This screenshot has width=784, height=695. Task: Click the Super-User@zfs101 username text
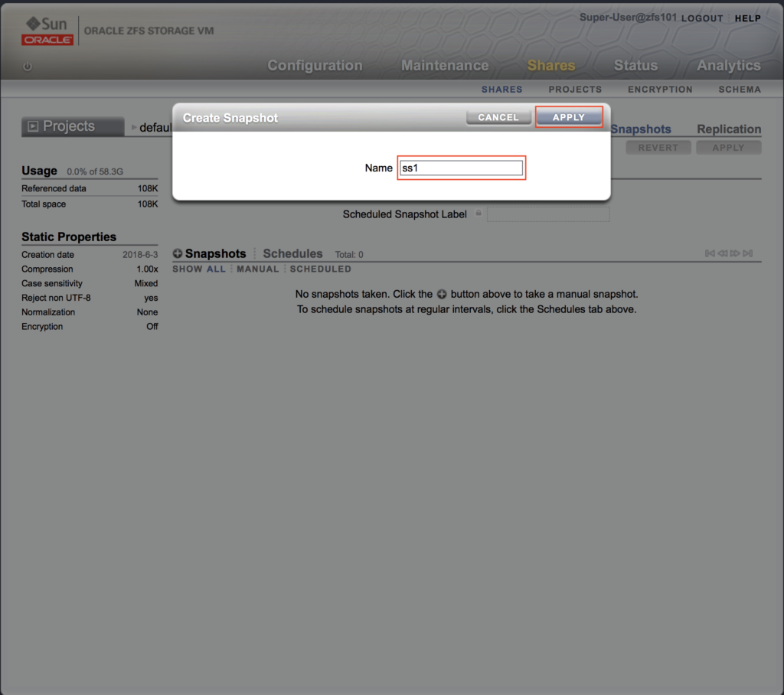pos(628,18)
